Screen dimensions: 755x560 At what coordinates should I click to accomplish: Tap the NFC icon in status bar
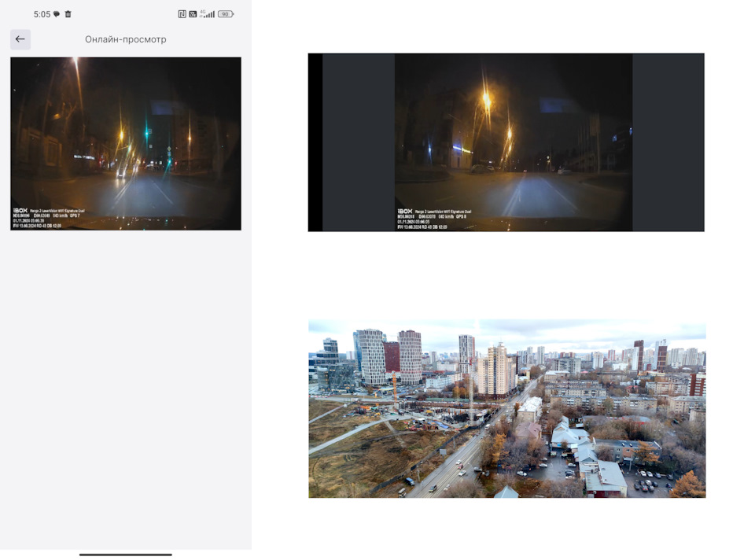point(182,14)
